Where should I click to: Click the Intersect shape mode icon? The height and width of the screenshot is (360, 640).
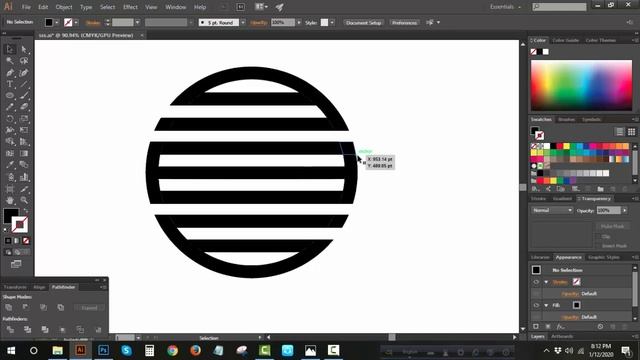click(43, 307)
